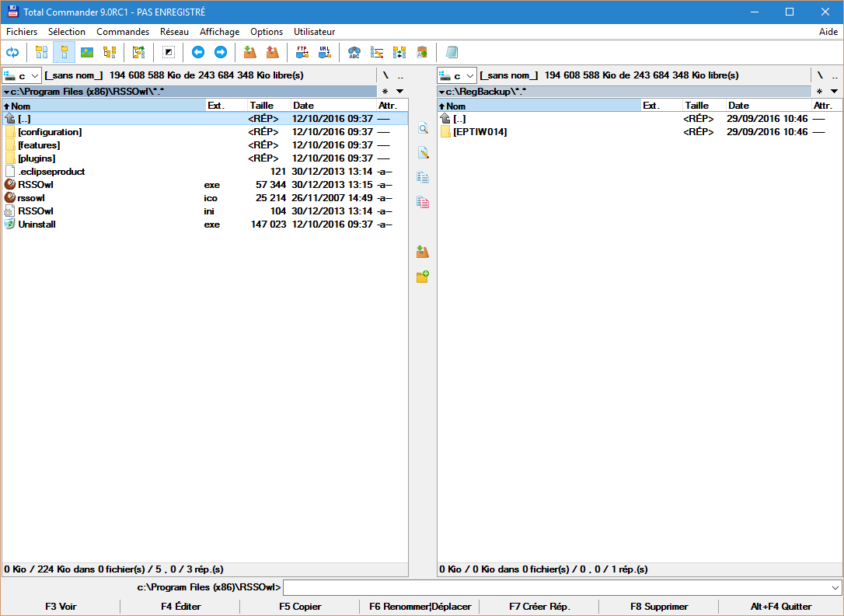Select the [configuration] folder
The height and width of the screenshot is (616, 844).
[204, 132]
